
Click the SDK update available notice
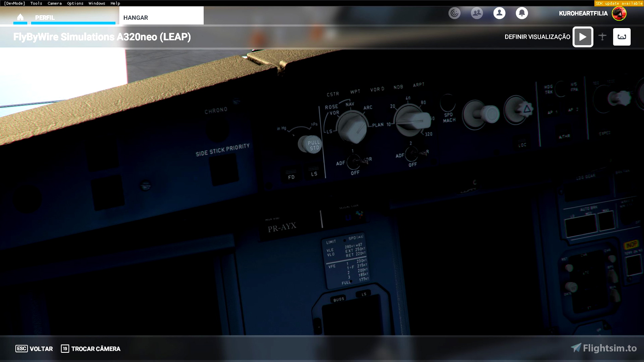619,3
